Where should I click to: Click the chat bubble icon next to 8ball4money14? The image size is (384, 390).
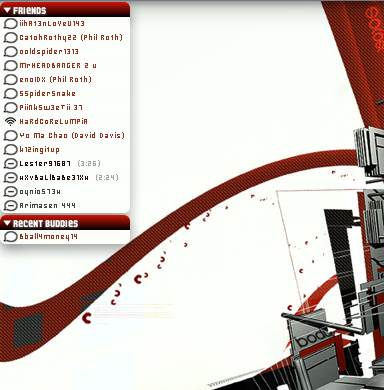(10, 237)
